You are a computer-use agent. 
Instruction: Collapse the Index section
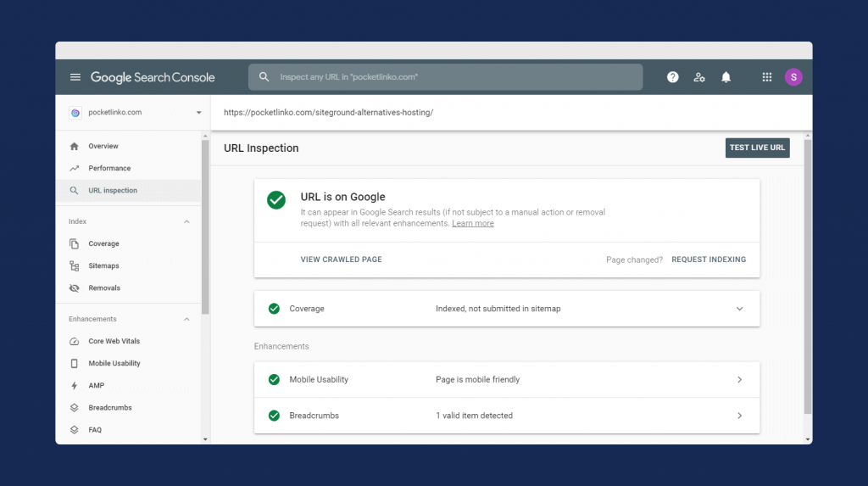(x=186, y=221)
